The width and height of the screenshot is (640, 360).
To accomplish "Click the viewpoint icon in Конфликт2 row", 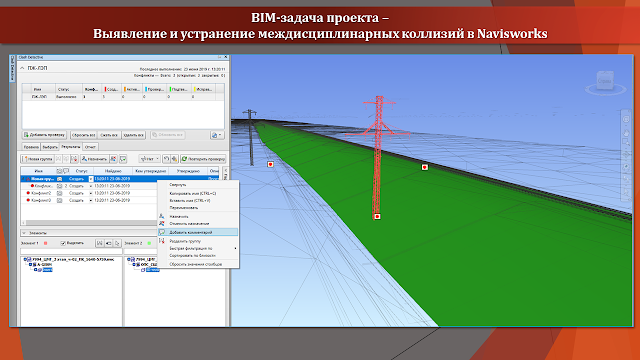I will [60, 193].
